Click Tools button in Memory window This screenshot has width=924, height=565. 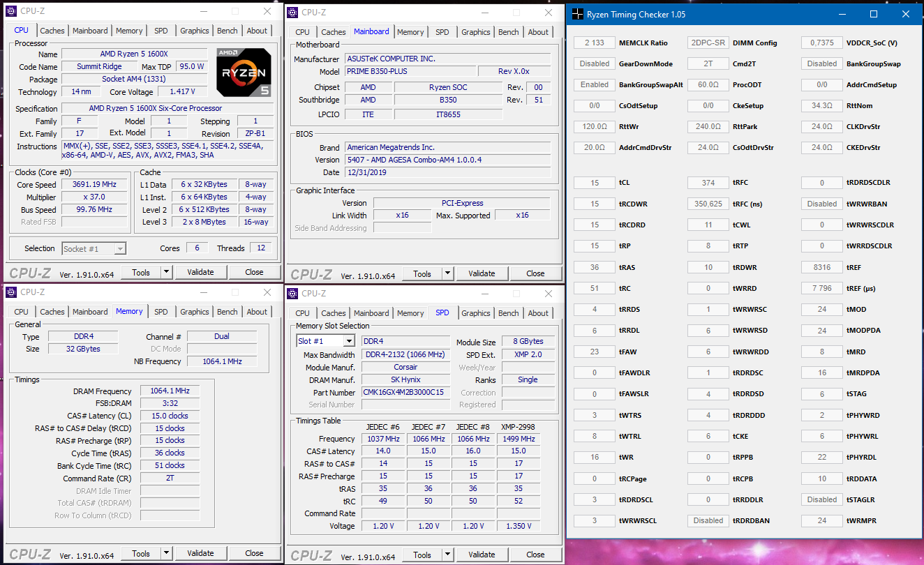pyautogui.click(x=141, y=553)
